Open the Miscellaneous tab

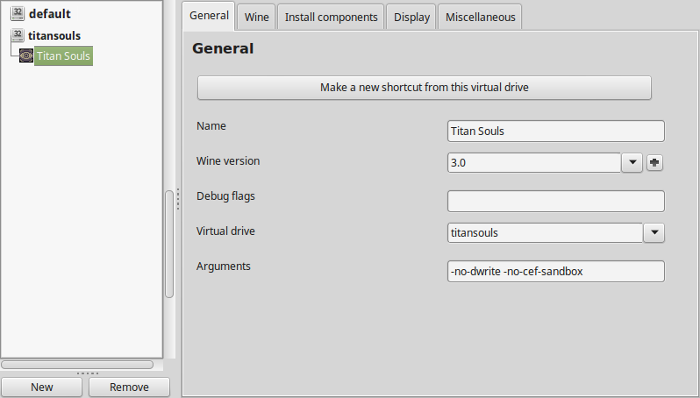click(480, 17)
